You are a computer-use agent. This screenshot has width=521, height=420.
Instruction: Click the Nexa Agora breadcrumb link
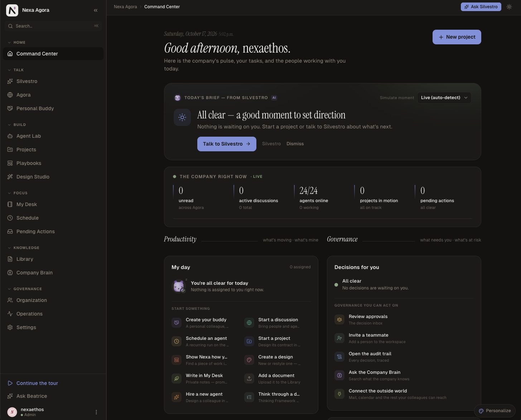point(125,7)
